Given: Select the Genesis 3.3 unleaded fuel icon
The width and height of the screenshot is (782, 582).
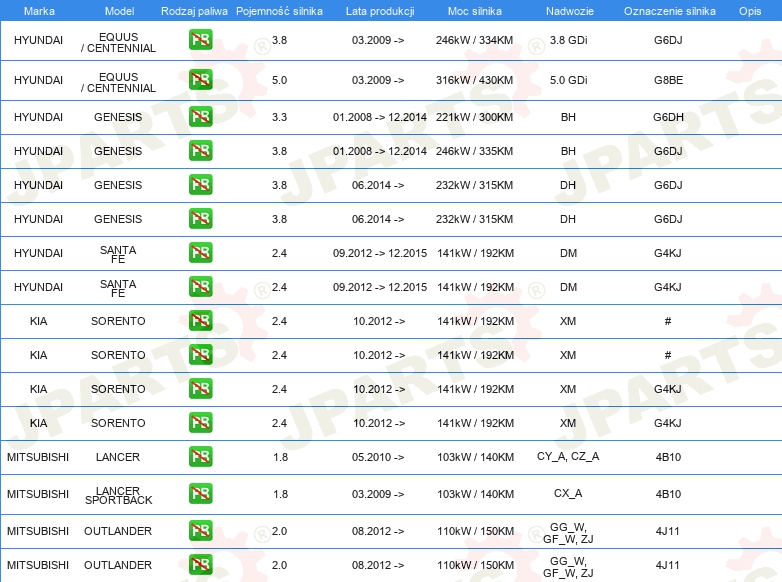Looking at the screenshot, I should point(200,117).
